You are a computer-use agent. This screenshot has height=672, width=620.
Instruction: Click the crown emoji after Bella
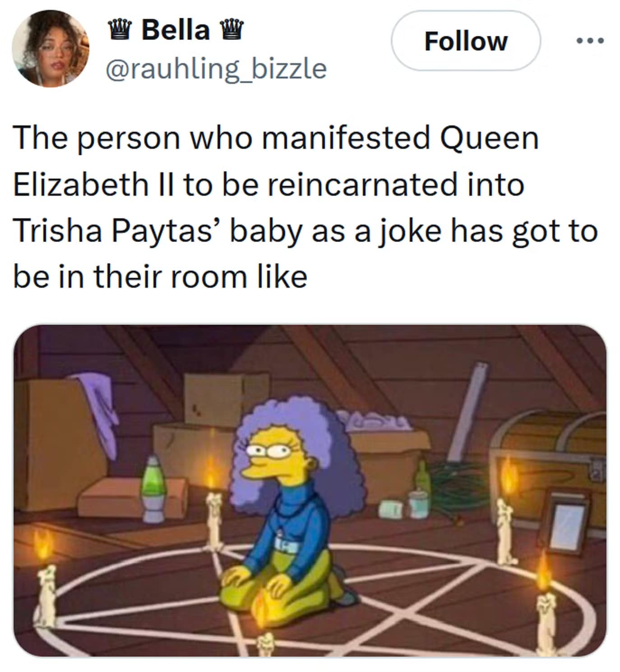coord(231,30)
